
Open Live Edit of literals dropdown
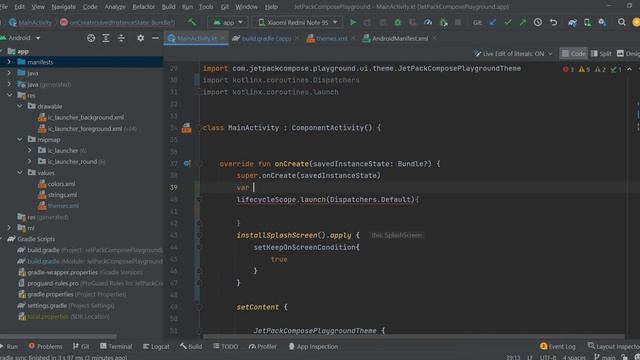coord(513,53)
